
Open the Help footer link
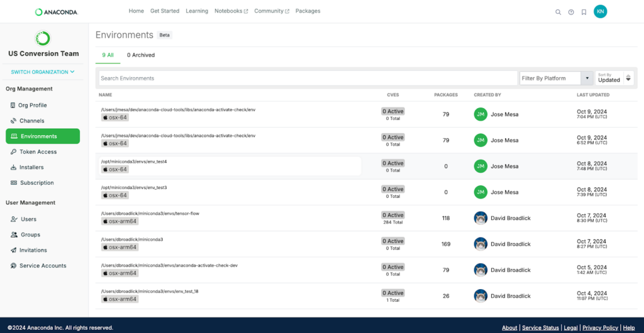coord(629,328)
